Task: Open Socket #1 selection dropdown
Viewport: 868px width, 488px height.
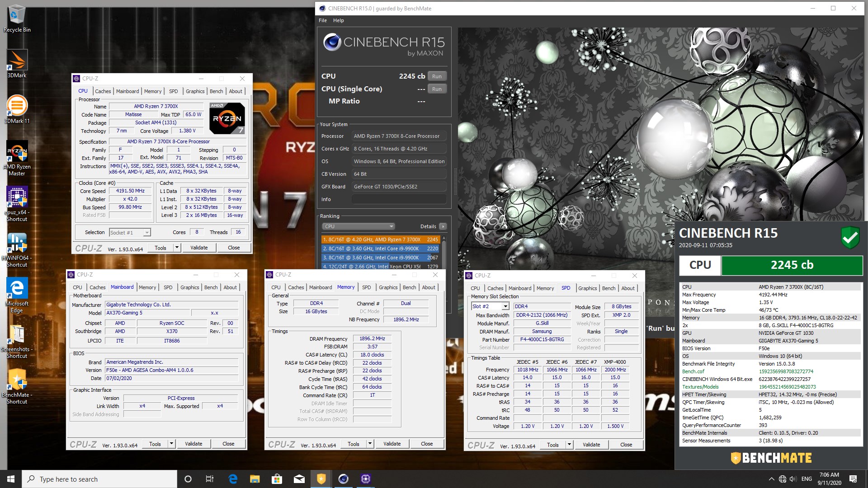Action: [x=130, y=232]
